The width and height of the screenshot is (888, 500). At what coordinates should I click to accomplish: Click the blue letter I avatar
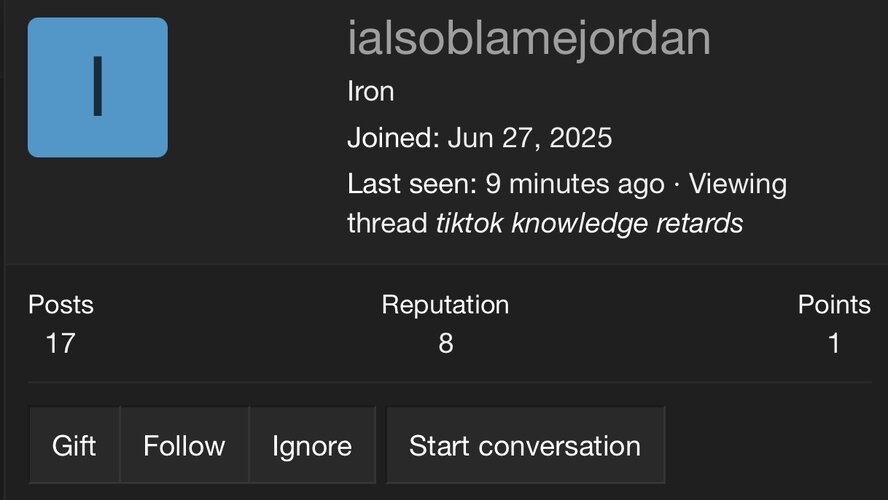click(97, 87)
